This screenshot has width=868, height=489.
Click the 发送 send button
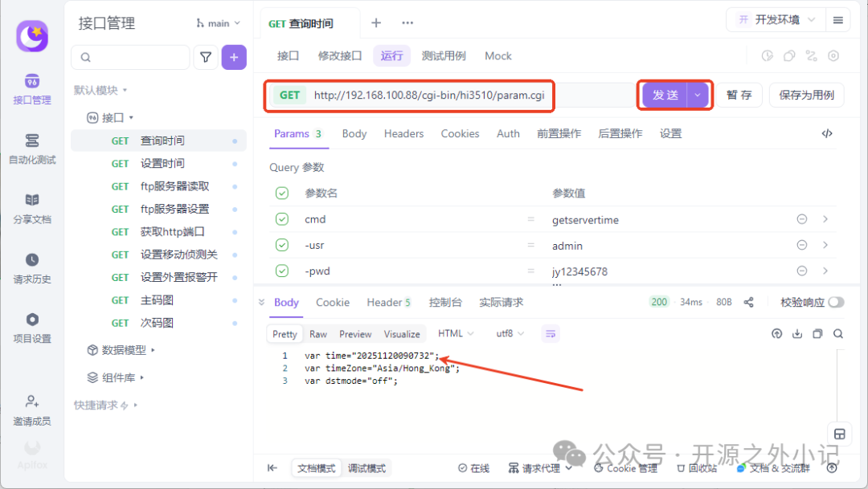coord(665,95)
